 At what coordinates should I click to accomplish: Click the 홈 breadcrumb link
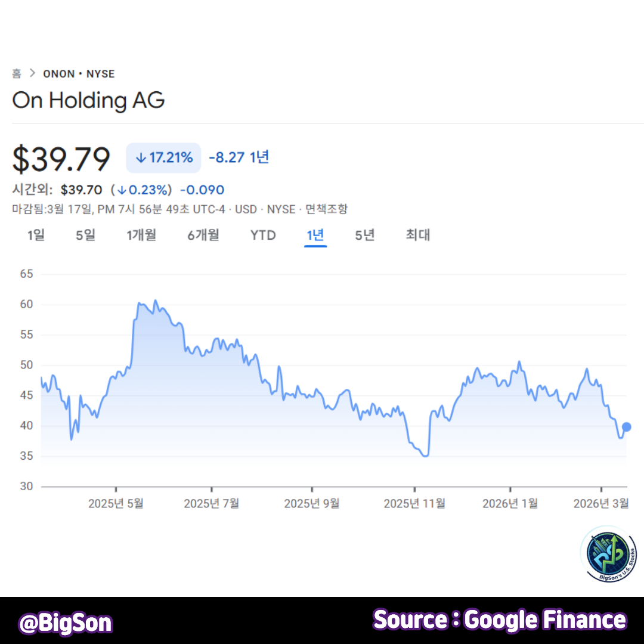(17, 73)
